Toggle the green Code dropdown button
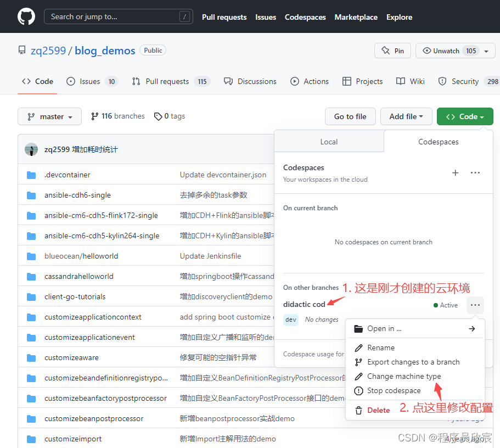Image resolution: width=500 pixels, height=448 pixels. click(465, 116)
